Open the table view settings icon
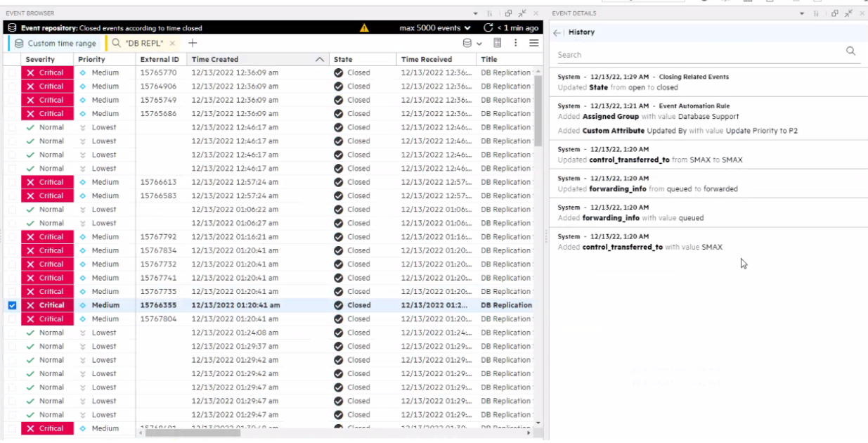The width and height of the screenshot is (868, 443). (496, 43)
